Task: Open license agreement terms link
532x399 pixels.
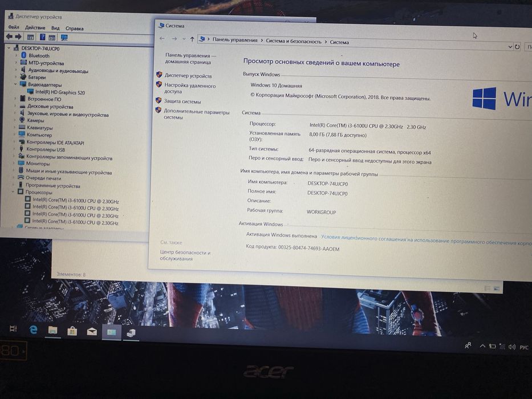Action: point(427,239)
